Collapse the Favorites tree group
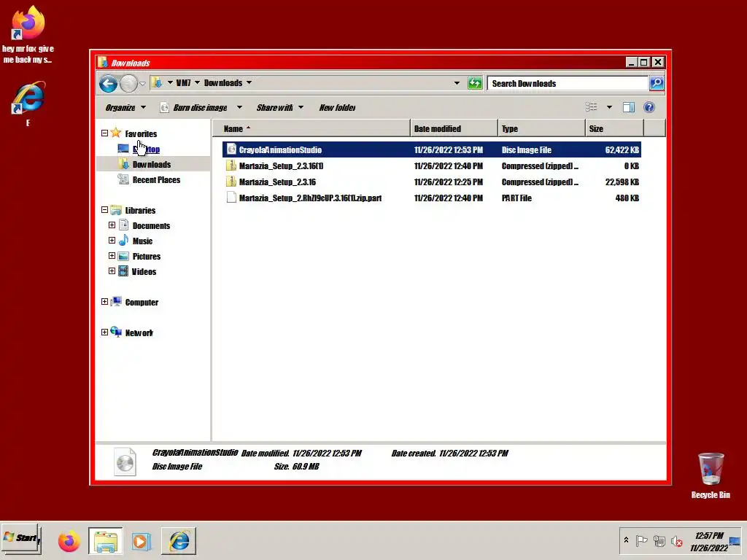 click(104, 133)
